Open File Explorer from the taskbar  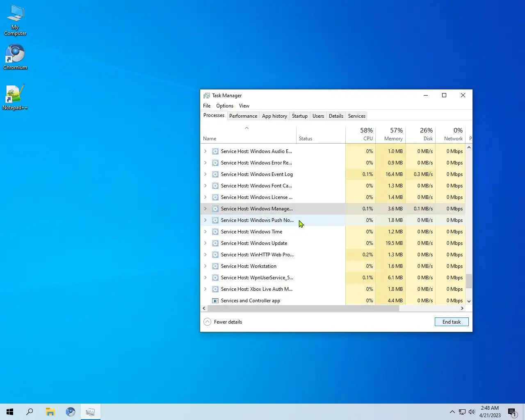tap(50, 412)
